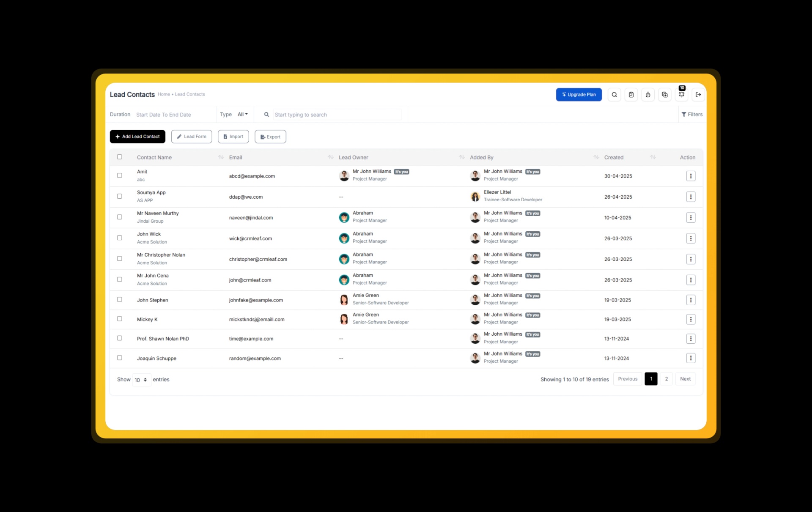Open the Filters panel

pyautogui.click(x=692, y=114)
